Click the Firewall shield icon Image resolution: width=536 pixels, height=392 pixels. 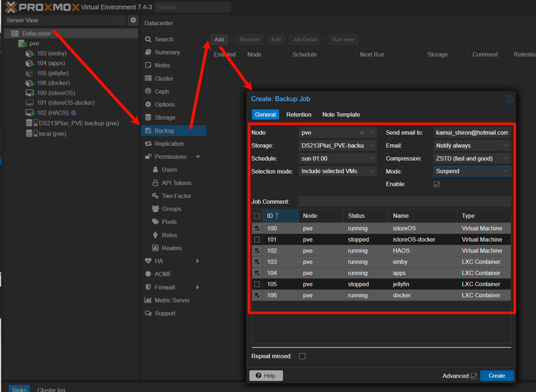click(148, 287)
